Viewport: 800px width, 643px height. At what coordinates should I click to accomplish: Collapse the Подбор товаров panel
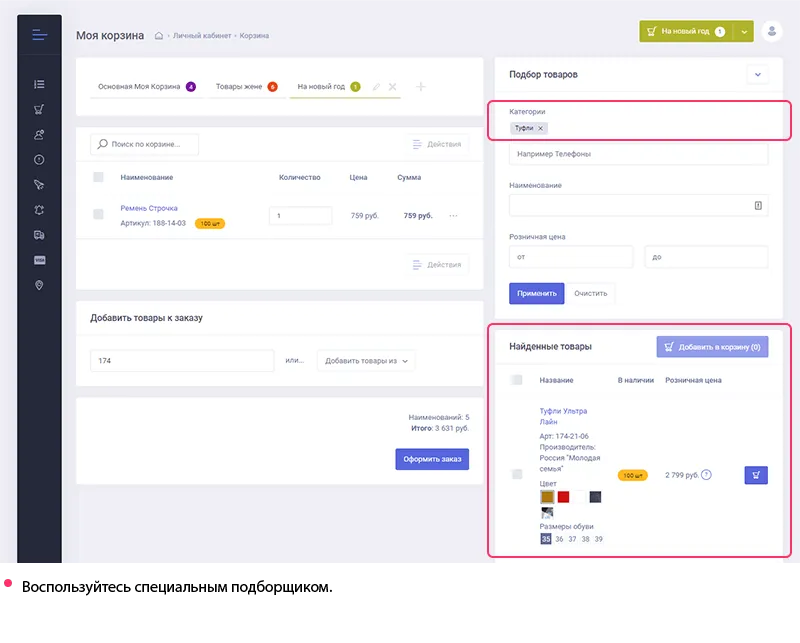pyautogui.click(x=757, y=74)
